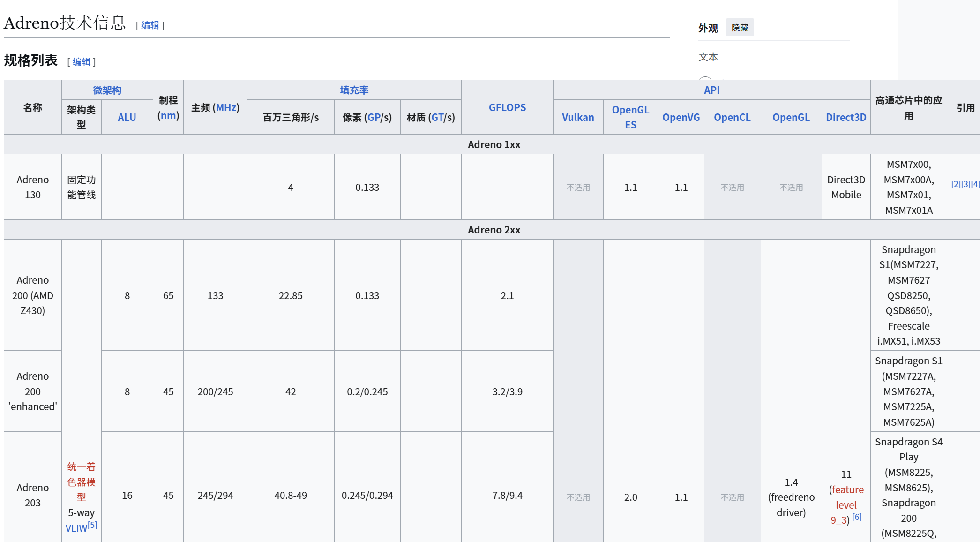
Task: Open citation [6] after feature level 9_3
Action: pos(857,517)
